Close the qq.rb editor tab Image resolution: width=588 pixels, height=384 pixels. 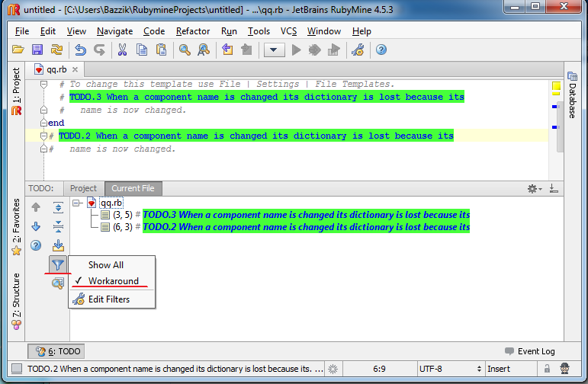[75, 69]
